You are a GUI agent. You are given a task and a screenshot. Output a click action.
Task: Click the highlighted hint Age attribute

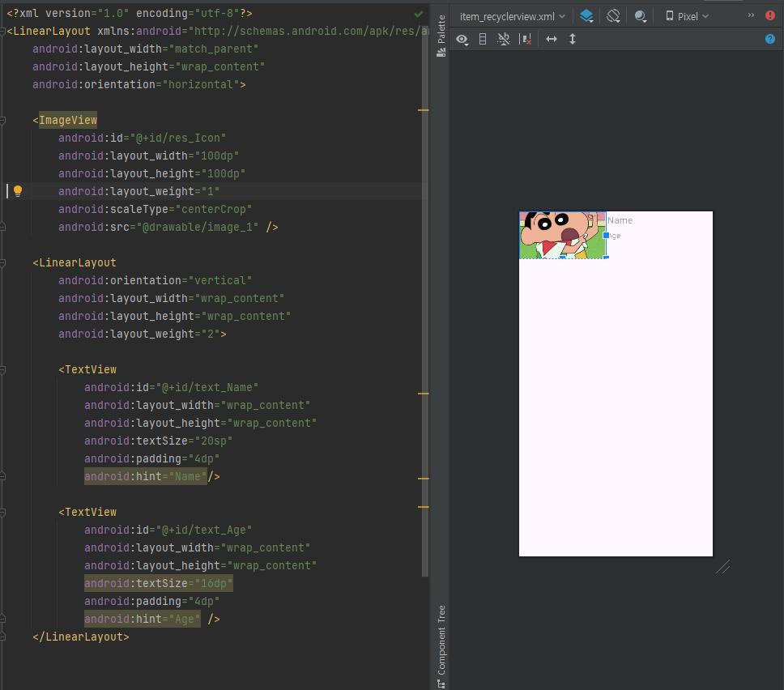(x=142, y=619)
